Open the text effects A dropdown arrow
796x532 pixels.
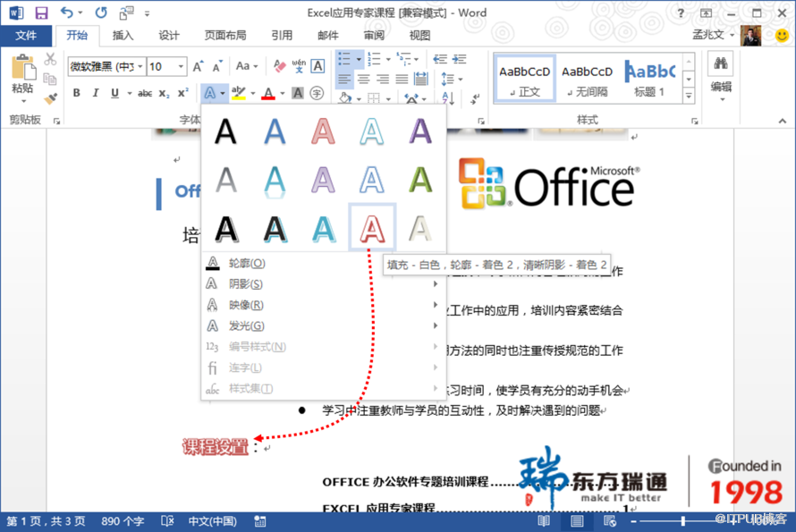(223, 93)
